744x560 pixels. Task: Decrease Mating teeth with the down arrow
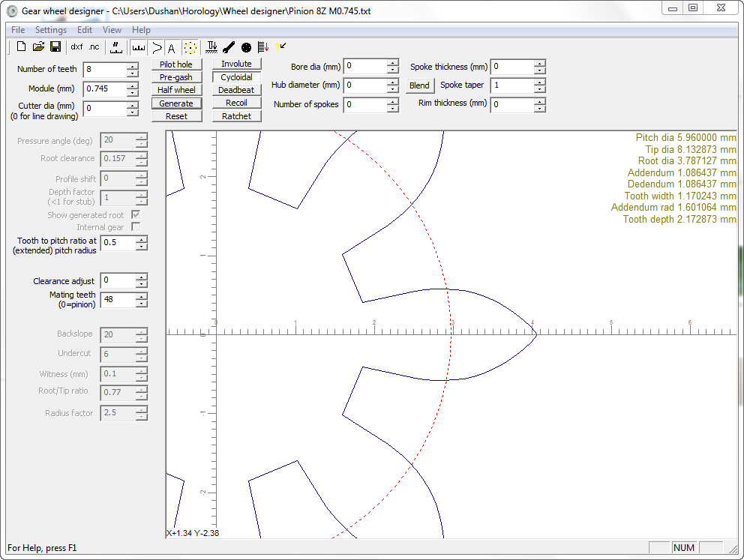point(142,304)
